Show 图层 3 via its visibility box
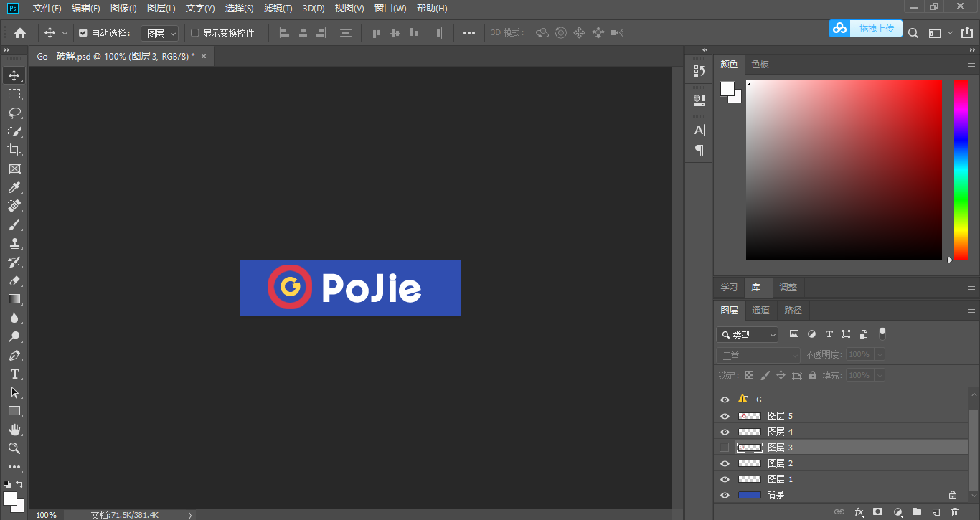980x520 pixels. (725, 448)
